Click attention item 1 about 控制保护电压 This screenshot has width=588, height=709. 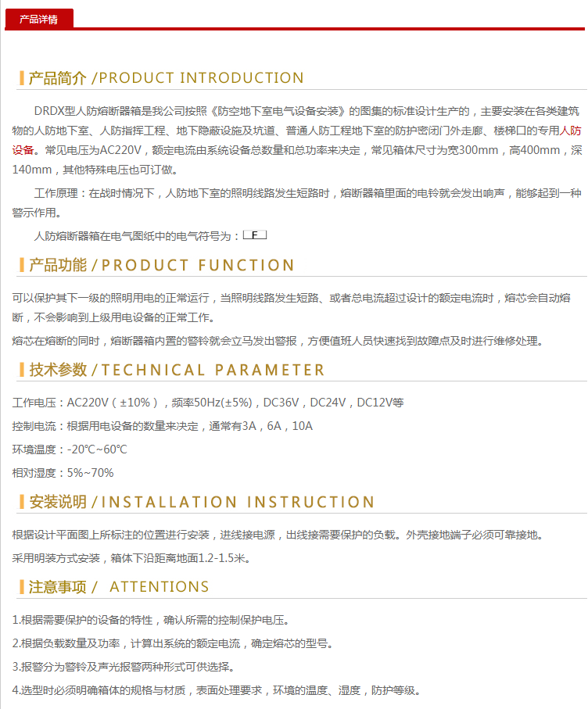(x=151, y=621)
